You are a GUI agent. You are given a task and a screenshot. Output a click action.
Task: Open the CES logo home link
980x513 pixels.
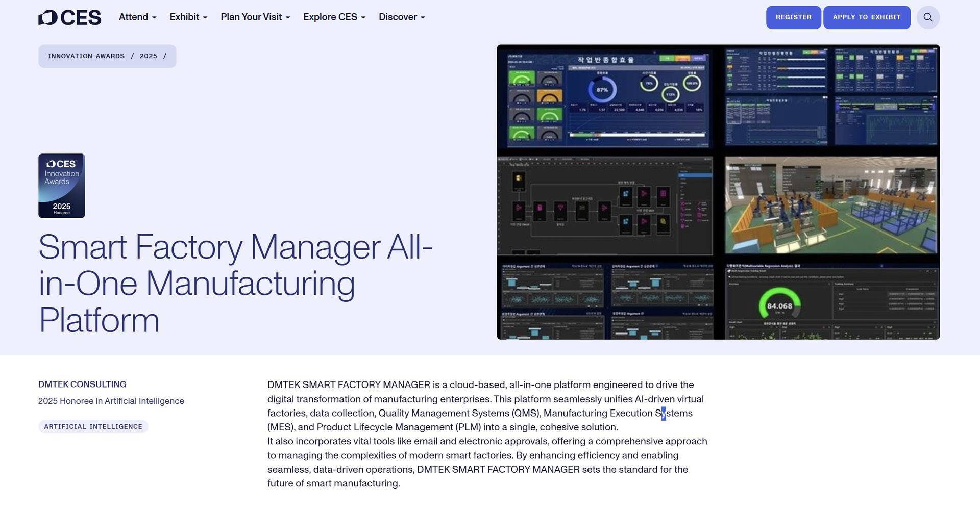(70, 17)
